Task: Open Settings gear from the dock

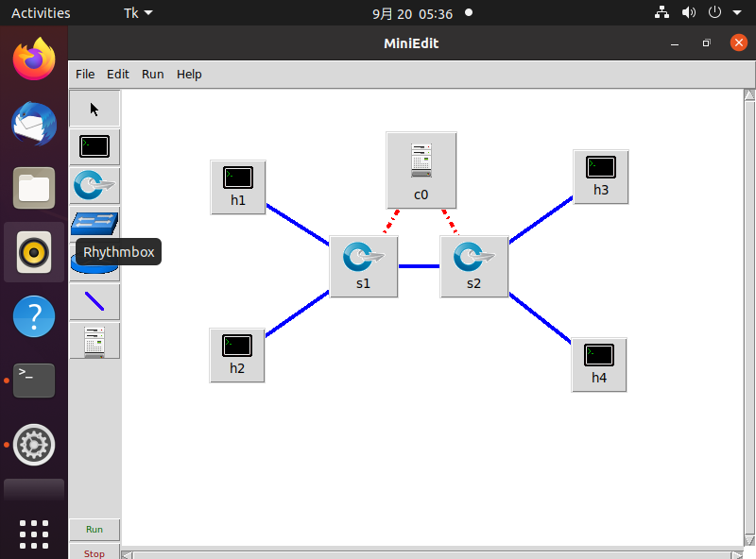Action: (x=34, y=445)
